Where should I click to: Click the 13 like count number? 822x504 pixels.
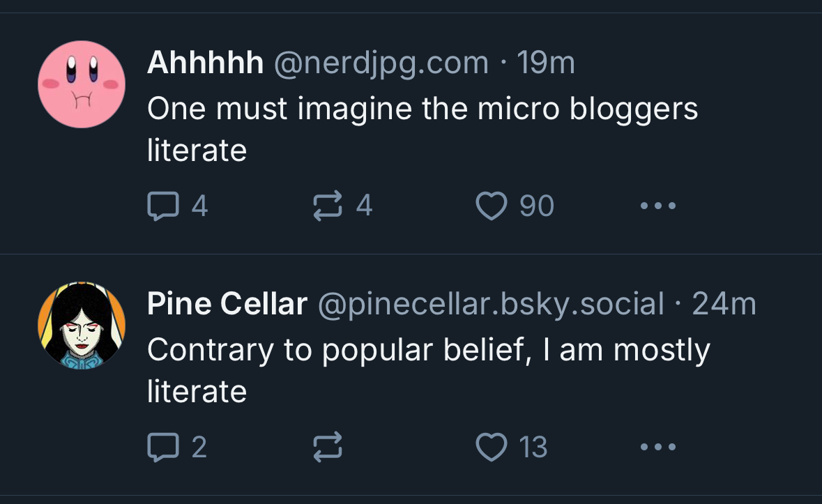coord(533,447)
